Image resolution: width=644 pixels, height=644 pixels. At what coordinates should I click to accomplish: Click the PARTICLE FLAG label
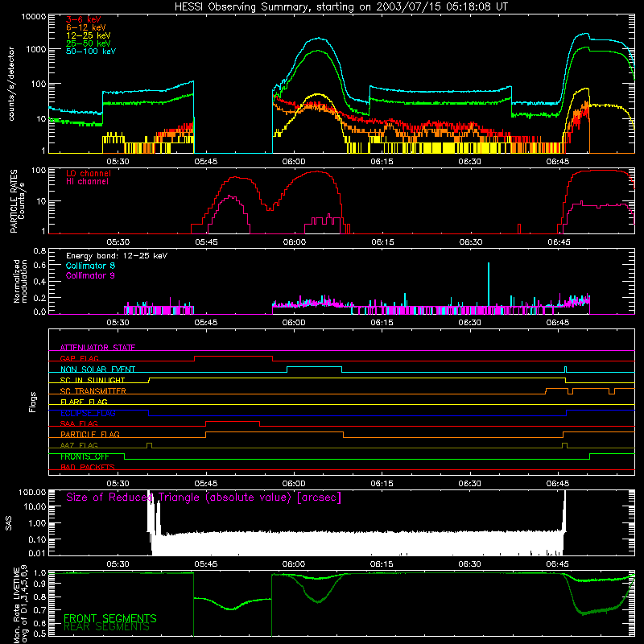[90, 435]
